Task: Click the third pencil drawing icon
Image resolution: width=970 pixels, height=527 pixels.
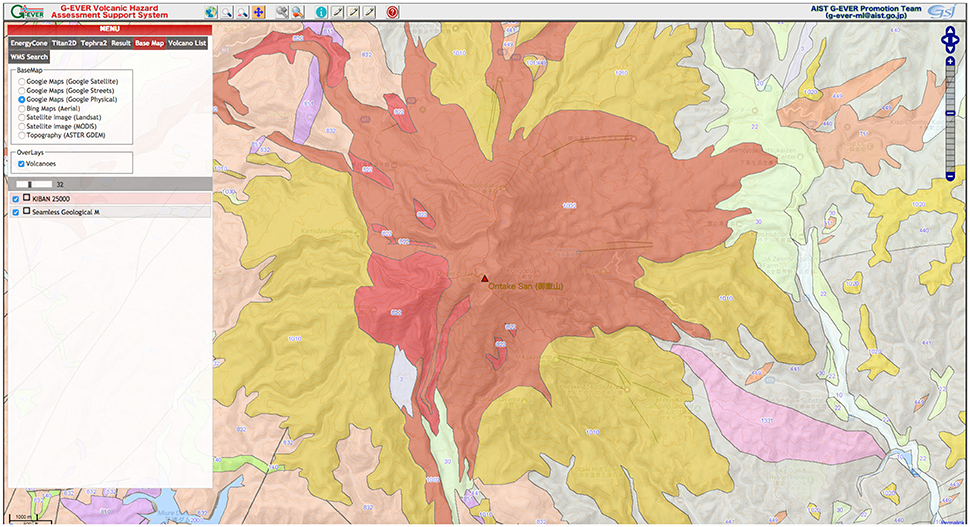Action: pos(369,12)
